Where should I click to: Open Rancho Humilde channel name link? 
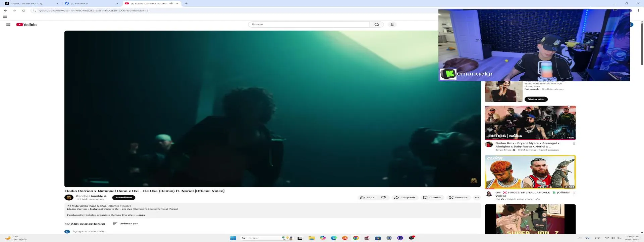tap(90, 196)
